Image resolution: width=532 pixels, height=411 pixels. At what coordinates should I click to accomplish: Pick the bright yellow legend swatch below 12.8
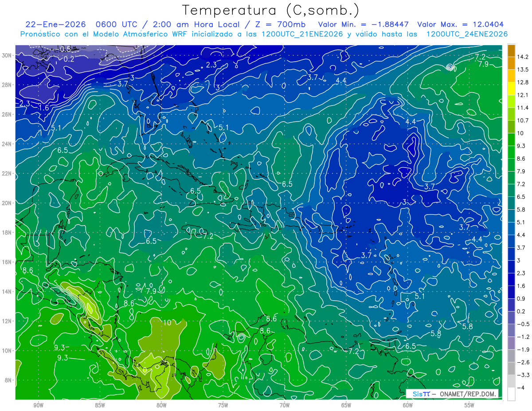click(x=511, y=89)
